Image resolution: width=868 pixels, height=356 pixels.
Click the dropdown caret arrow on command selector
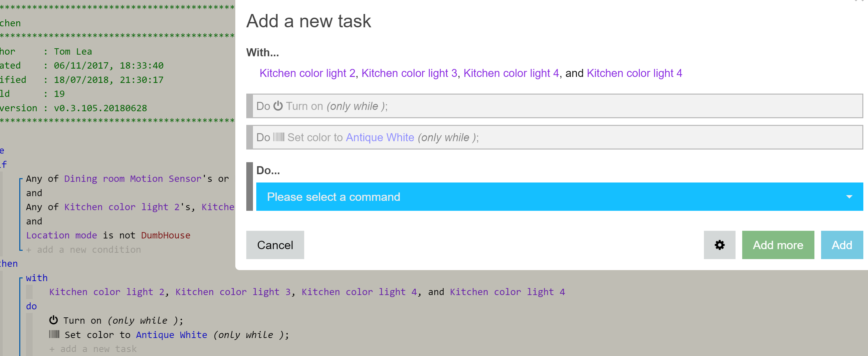[x=849, y=197]
